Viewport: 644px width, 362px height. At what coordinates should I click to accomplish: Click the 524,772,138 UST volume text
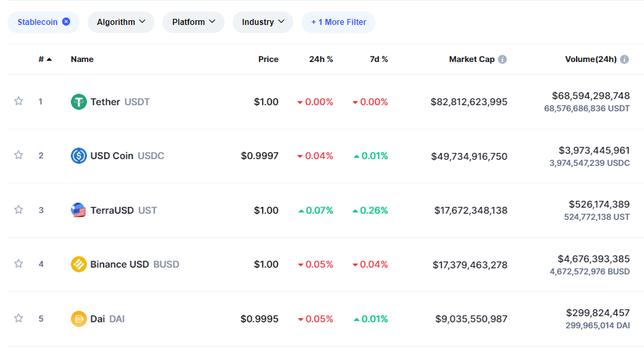click(597, 217)
